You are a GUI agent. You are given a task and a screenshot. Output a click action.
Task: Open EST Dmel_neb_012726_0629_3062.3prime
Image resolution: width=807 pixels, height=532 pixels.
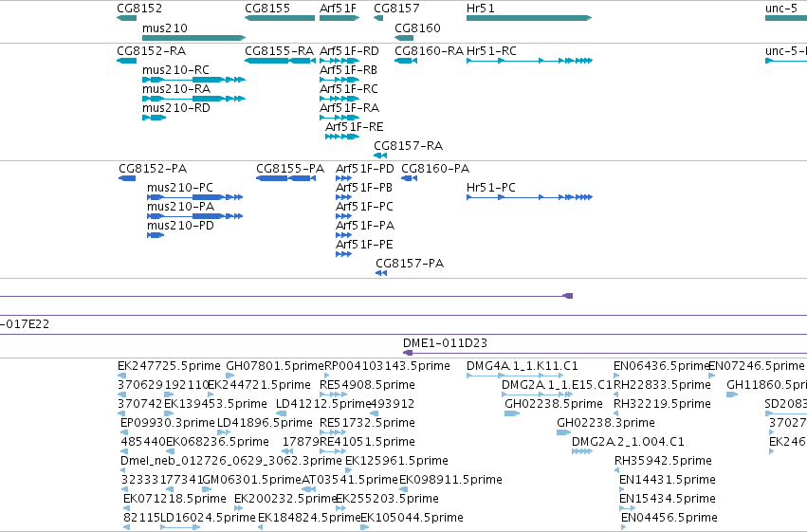coord(230,461)
